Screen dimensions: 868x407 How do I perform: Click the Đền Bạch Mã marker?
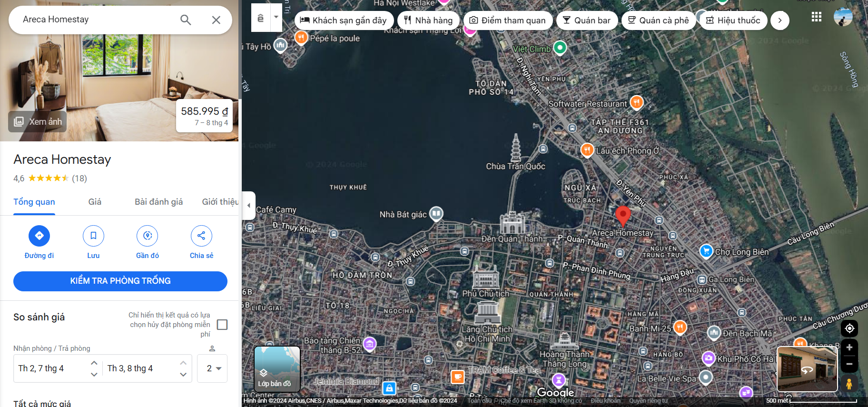[x=714, y=333]
